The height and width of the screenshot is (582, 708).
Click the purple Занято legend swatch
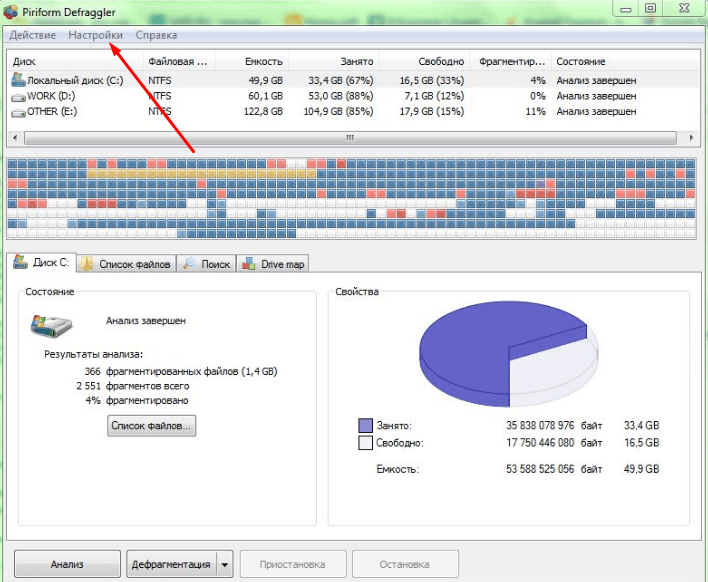365,425
